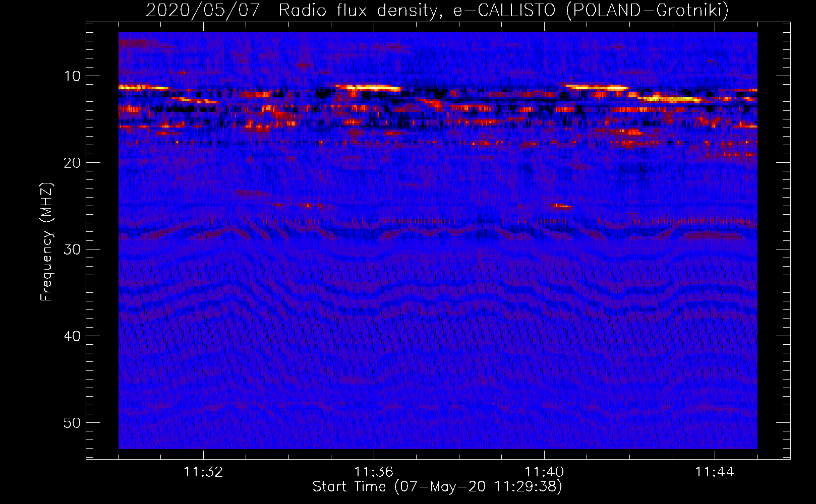Click the radio flux spectrogram plot area

[x=438, y=241]
